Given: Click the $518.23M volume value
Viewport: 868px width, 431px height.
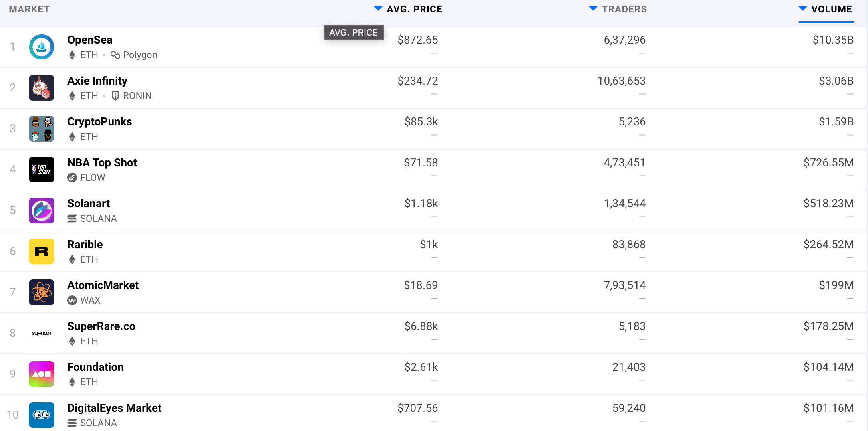Looking at the screenshot, I should coord(829,204).
